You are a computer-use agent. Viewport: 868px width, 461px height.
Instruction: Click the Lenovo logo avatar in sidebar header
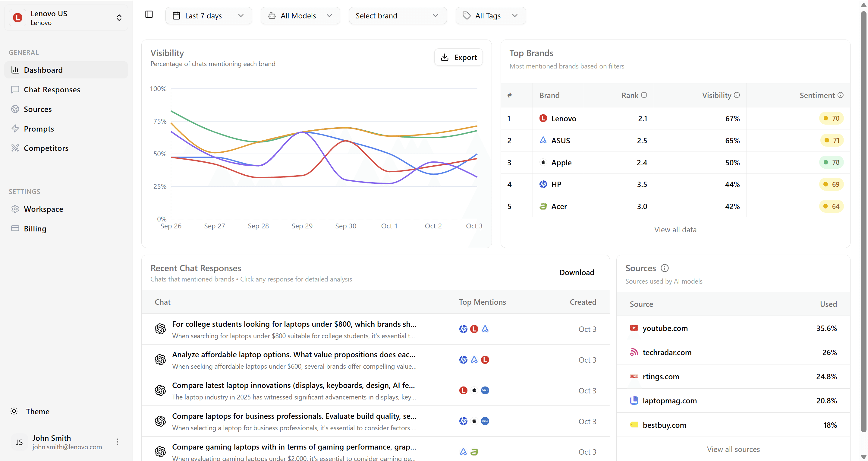point(17,17)
